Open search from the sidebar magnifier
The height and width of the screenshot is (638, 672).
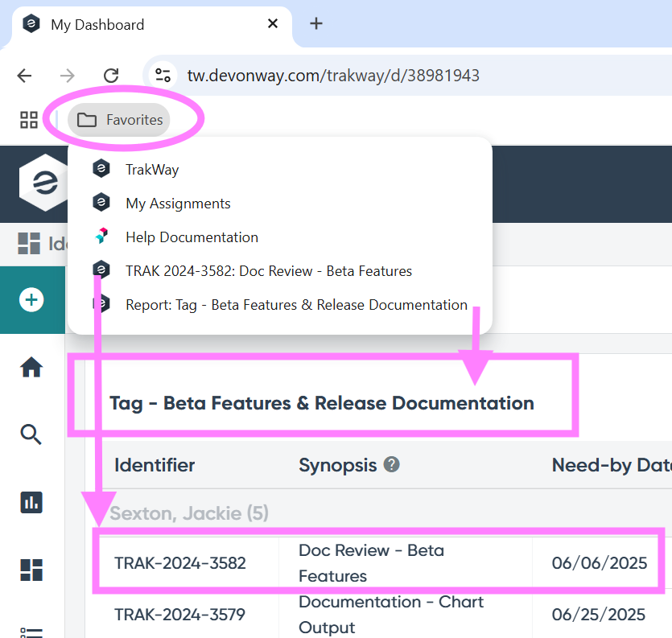tap(31, 434)
